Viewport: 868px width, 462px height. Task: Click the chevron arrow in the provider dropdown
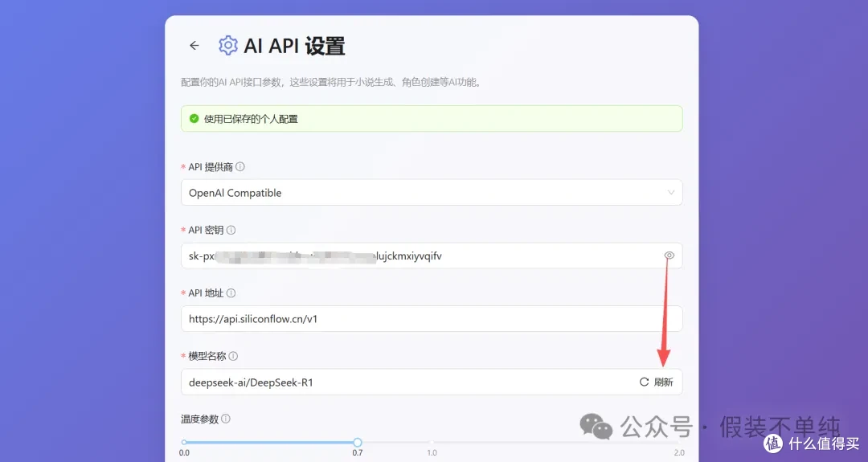pyautogui.click(x=671, y=193)
